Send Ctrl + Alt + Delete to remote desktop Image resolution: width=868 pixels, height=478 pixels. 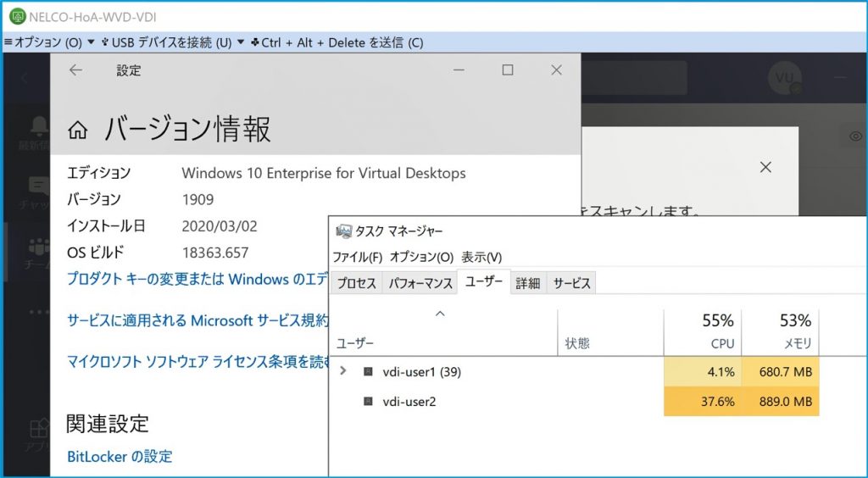[337, 42]
